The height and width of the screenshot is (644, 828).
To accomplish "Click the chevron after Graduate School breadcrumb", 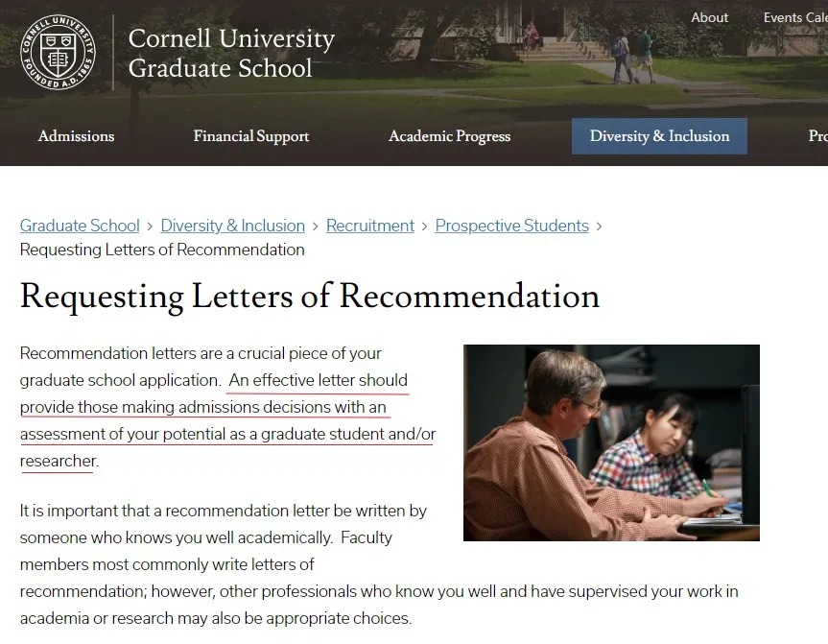I will tap(150, 227).
